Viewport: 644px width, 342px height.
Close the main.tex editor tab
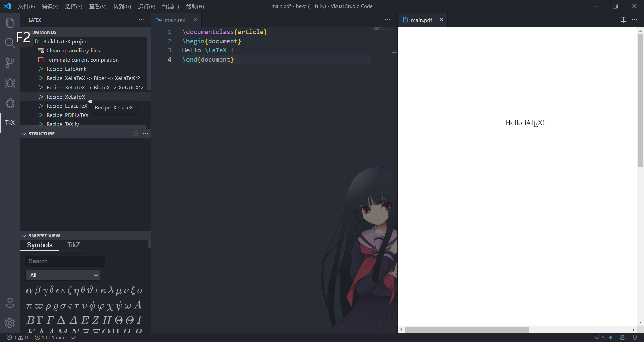tap(195, 20)
